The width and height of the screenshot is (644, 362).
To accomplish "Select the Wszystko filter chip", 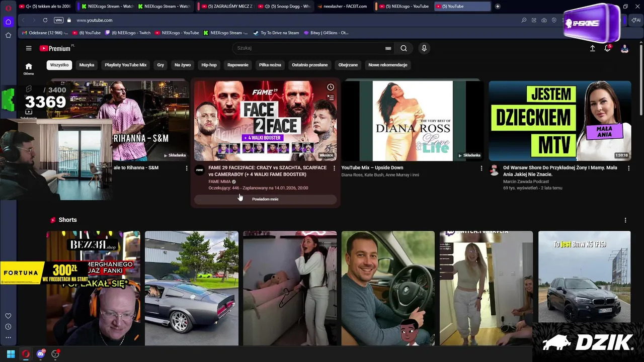I will pyautogui.click(x=59, y=65).
